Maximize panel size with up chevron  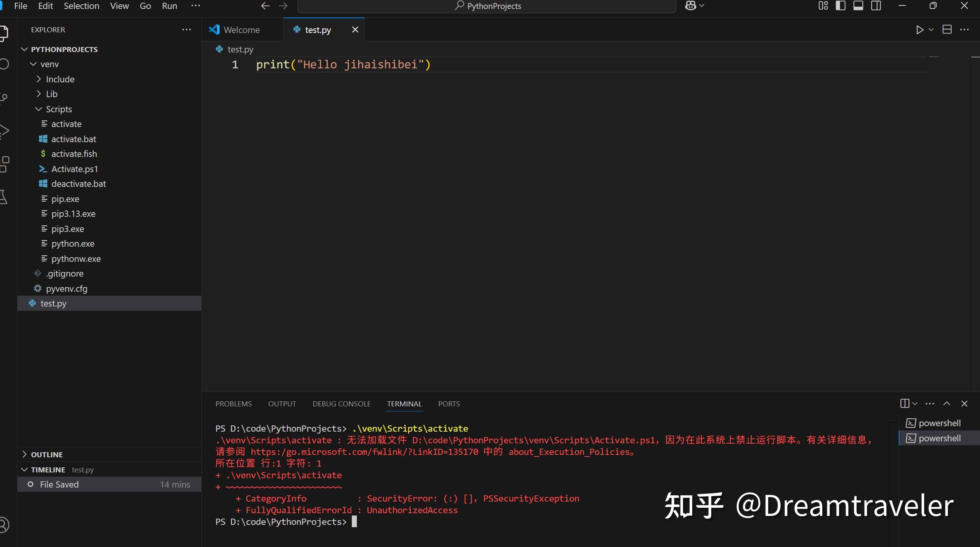pyautogui.click(x=947, y=404)
